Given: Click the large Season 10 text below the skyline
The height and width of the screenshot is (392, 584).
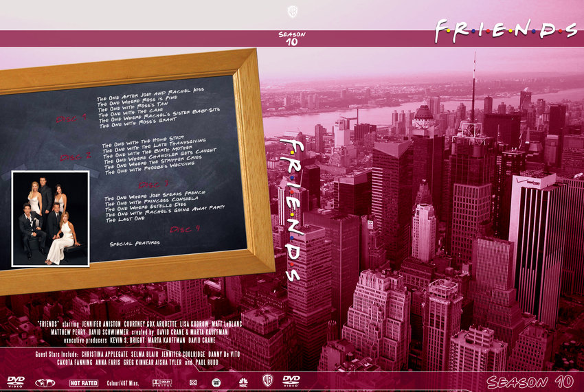Looking at the screenshot, I should tap(530, 382).
